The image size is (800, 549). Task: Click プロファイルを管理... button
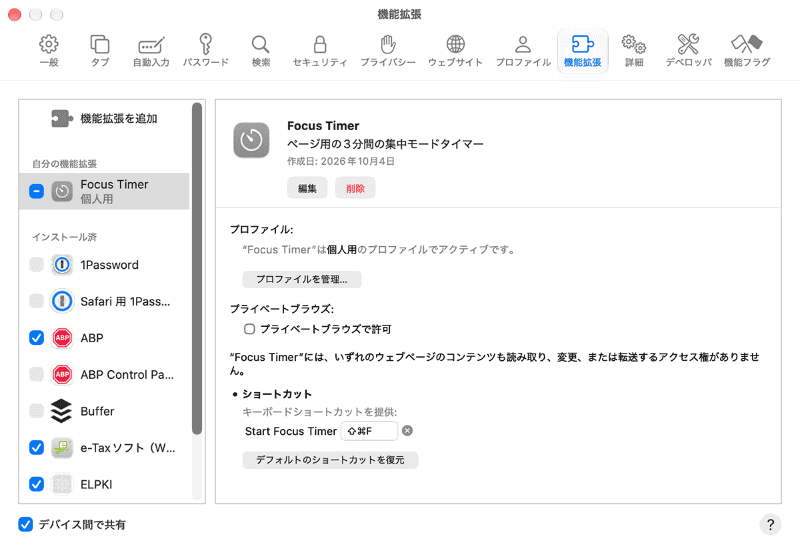(x=302, y=279)
